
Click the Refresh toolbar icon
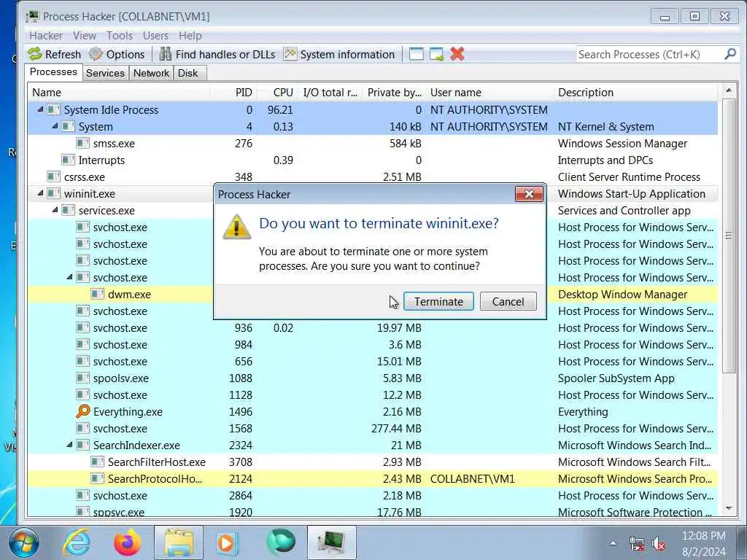coord(35,54)
